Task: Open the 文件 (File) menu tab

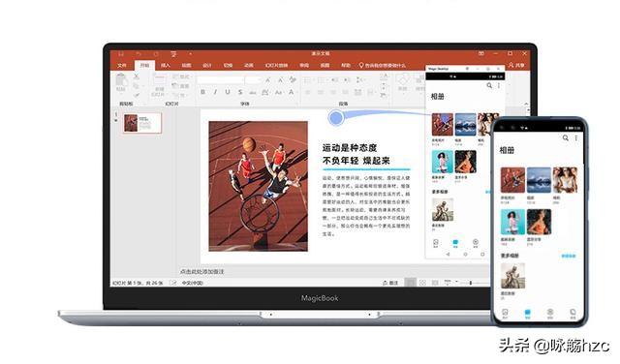Action: click(122, 65)
